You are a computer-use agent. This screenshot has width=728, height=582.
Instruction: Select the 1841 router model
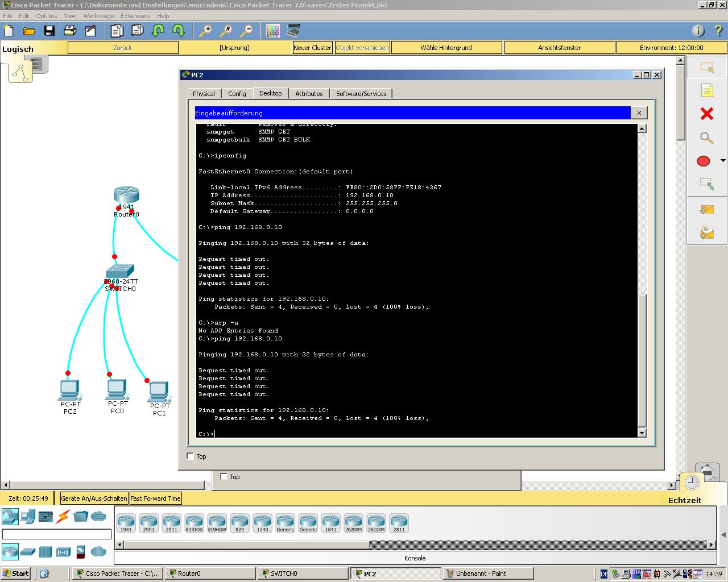coord(330,523)
